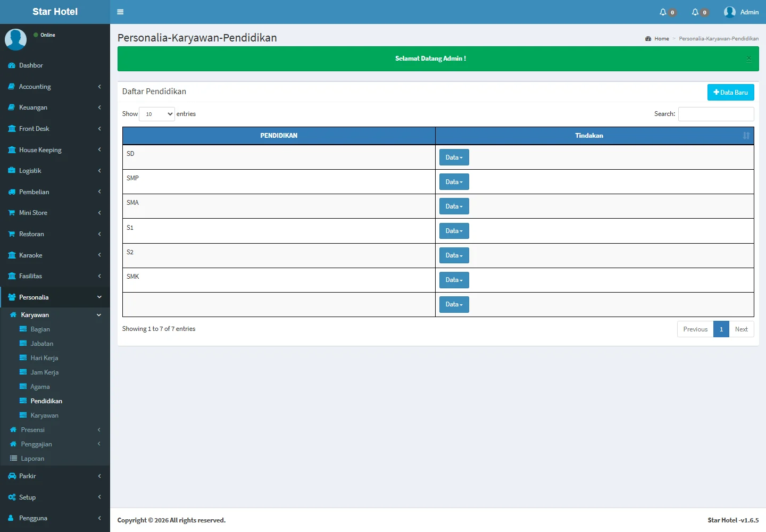Image resolution: width=766 pixels, height=532 pixels.
Task: Open the Data dropdown for SMK row
Action: click(x=454, y=280)
